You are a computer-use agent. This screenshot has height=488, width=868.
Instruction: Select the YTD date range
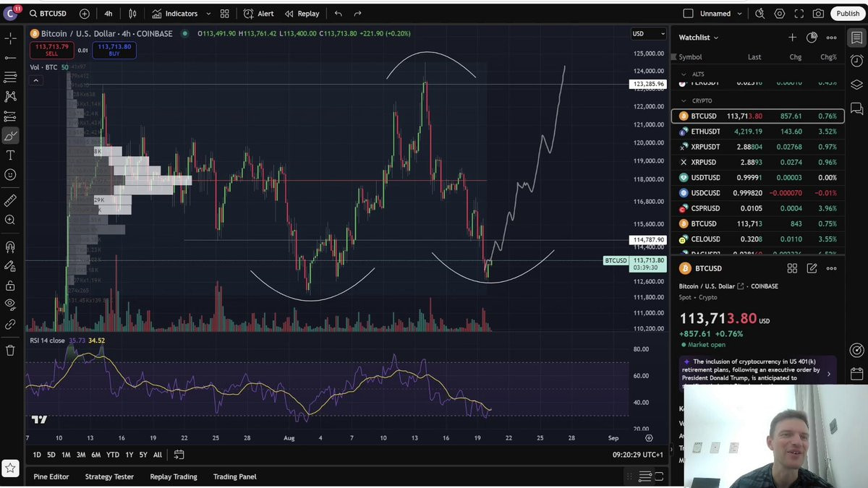pos(113,455)
